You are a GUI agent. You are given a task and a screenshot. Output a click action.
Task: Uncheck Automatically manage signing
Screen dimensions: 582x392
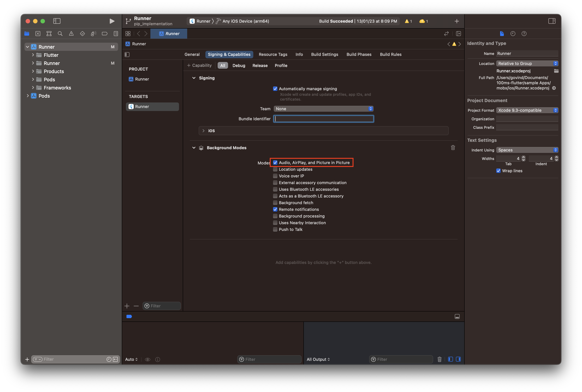[275, 89]
